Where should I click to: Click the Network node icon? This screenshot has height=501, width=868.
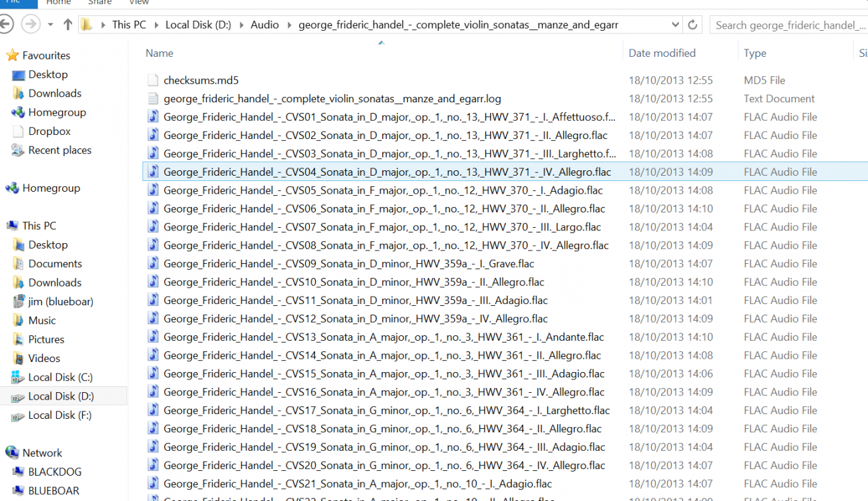pos(12,453)
